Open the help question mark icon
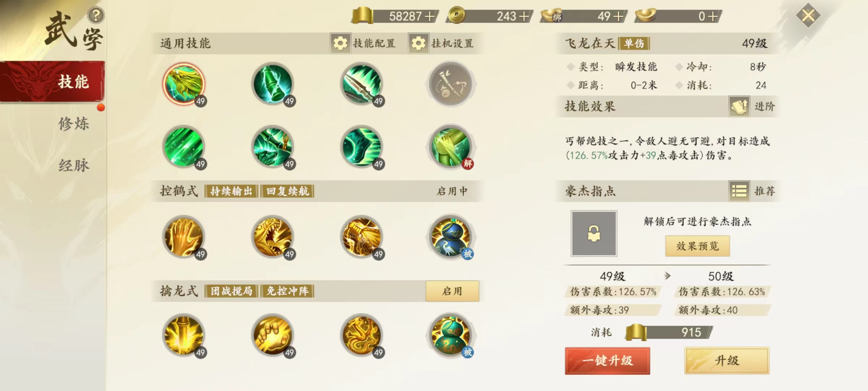The width and height of the screenshot is (868, 391). pos(96,16)
